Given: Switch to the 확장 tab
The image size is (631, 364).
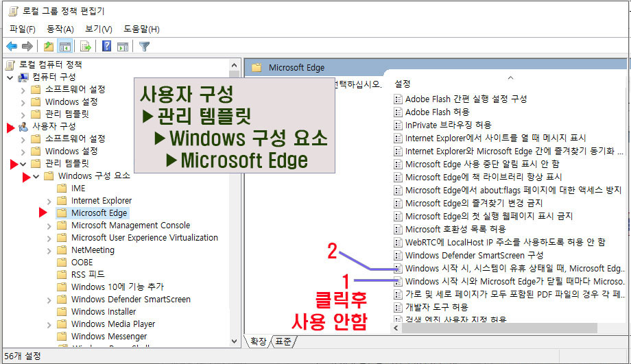Looking at the screenshot, I should click(258, 341).
